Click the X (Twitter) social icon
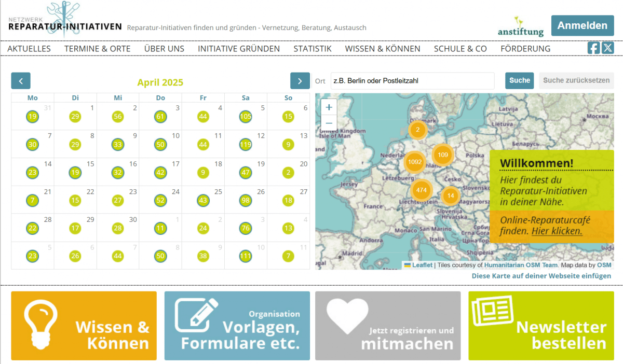Viewport: 623px width, 364px height. (x=607, y=48)
